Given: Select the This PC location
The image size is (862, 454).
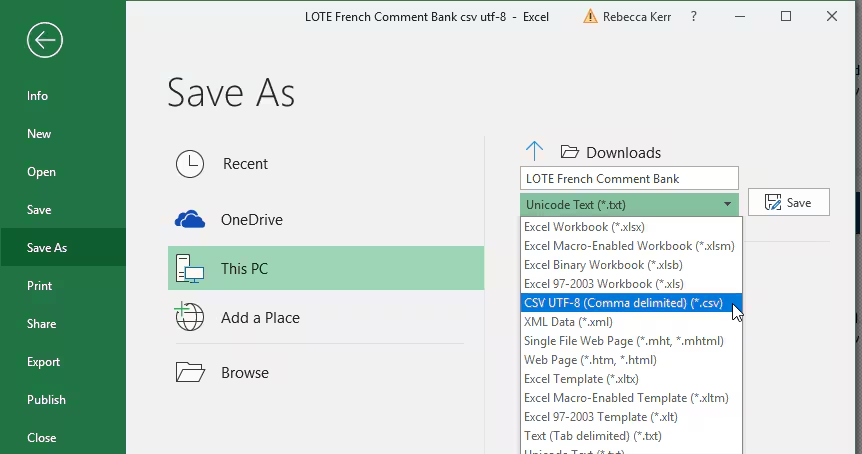Looking at the screenshot, I should coord(325,268).
